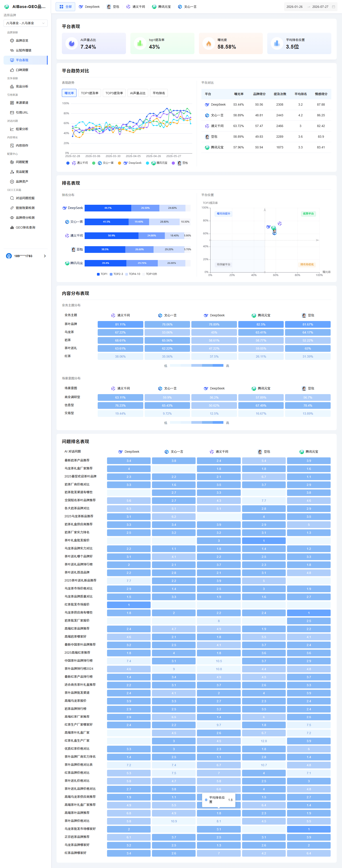
Task: Select the TOP1提及率 trend toggle
Action: coord(89,93)
